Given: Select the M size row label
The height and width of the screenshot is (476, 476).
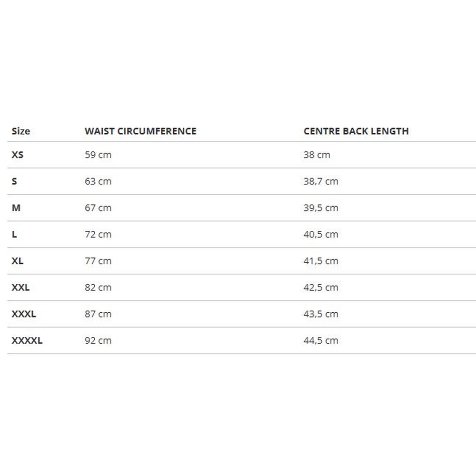Looking at the screenshot, I should point(16,208).
